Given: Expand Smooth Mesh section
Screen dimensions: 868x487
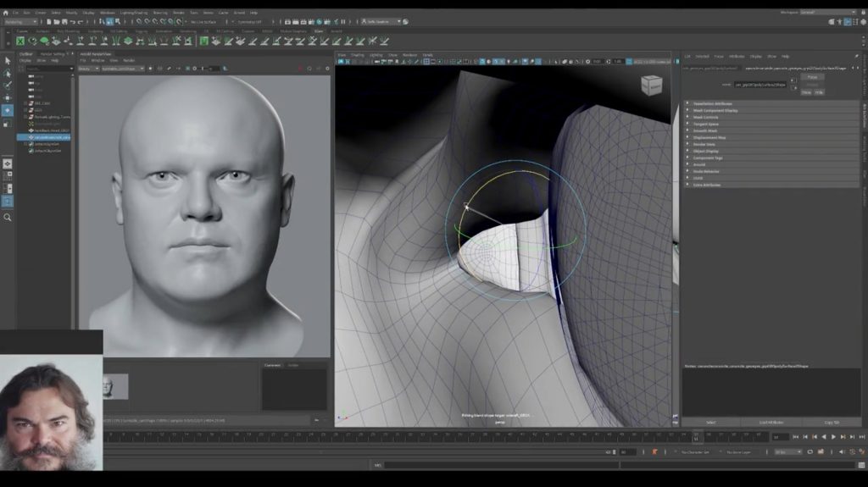Looking at the screenshot, I should tap(771, 130).
